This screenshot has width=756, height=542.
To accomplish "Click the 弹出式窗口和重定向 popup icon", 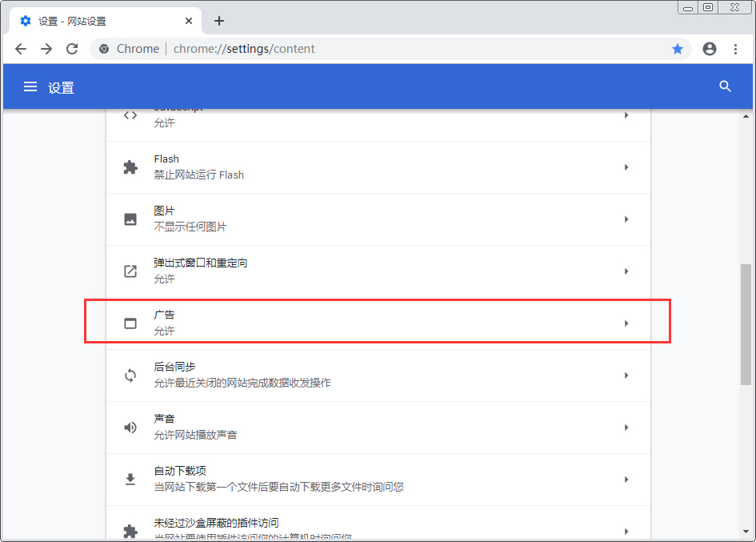I will click(130, 271).
